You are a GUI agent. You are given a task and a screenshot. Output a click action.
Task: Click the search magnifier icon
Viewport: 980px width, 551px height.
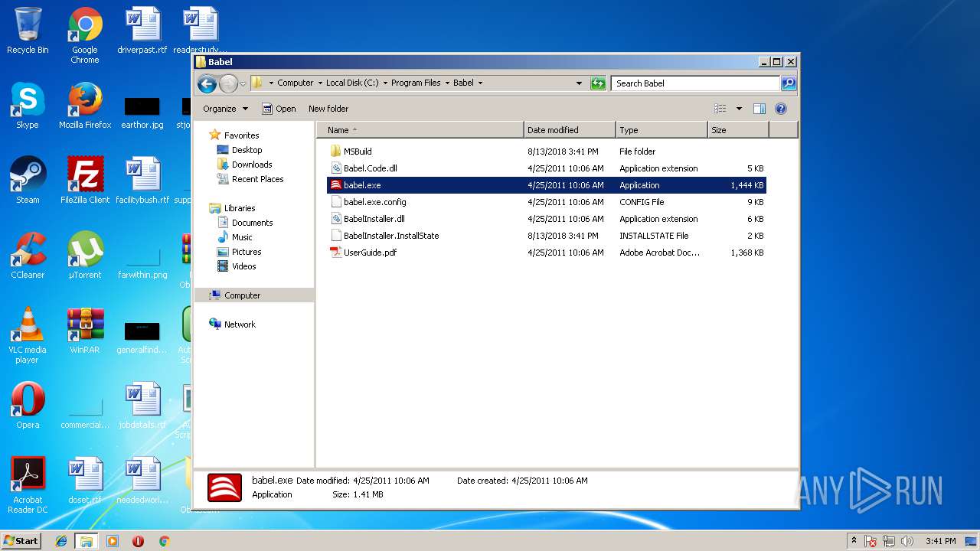click(788, 83)
